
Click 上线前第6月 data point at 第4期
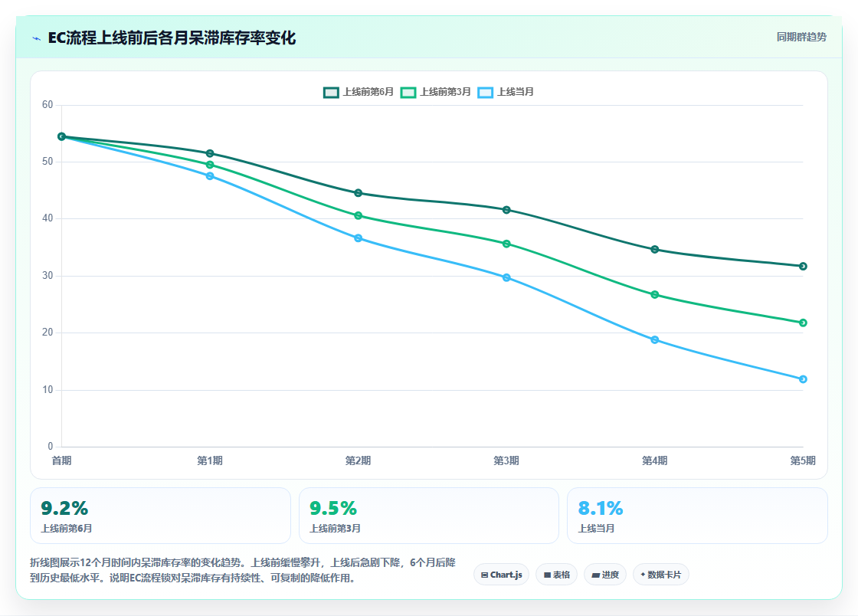pos(655,250)
